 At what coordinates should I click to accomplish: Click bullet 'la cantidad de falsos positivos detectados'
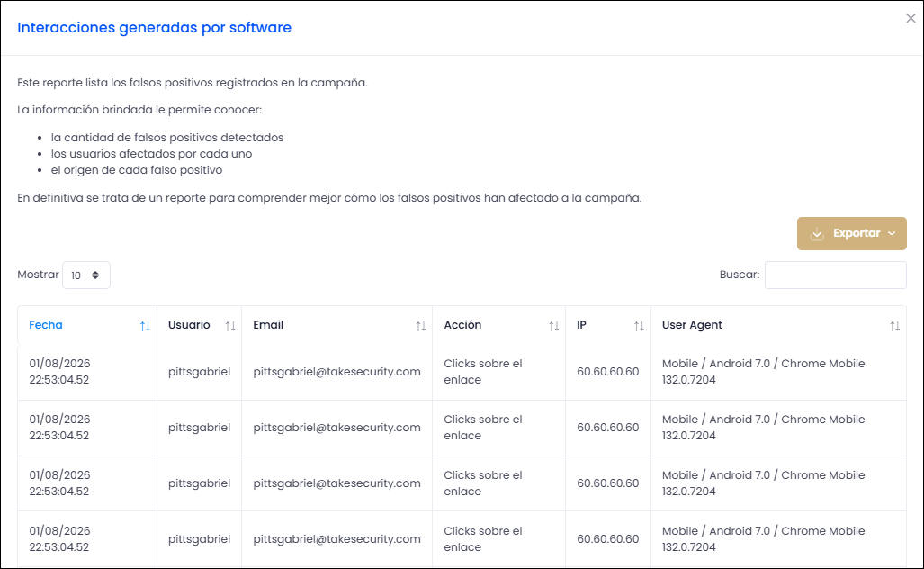[167, 138]
